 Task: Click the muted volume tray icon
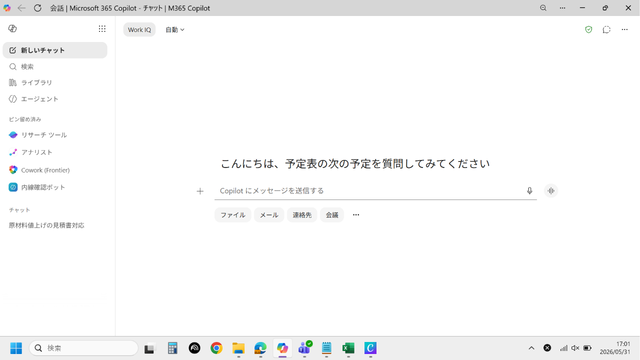click(575, 348)
